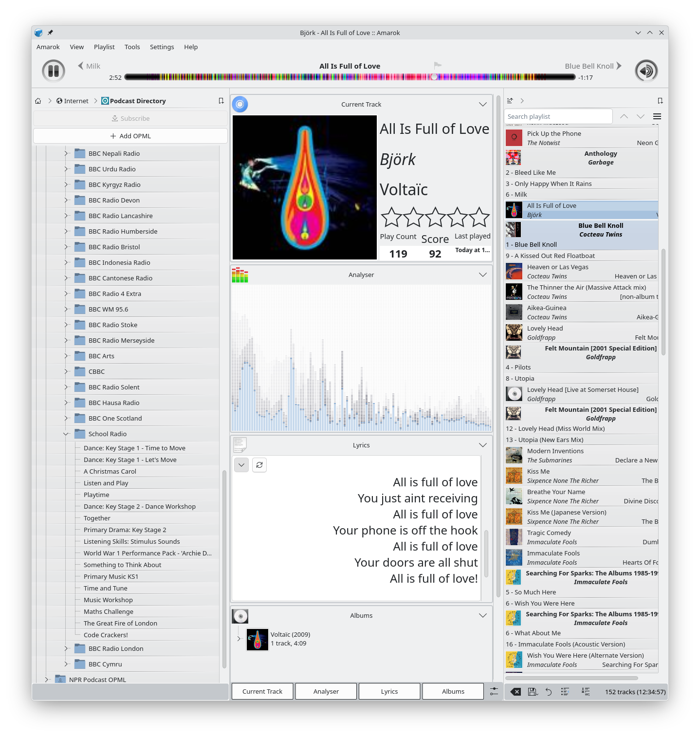Image resolution: width=700 pixels, height=738 pixels.
Task: Collapse the Lyrics applet chevron
Action: [483, 445]
